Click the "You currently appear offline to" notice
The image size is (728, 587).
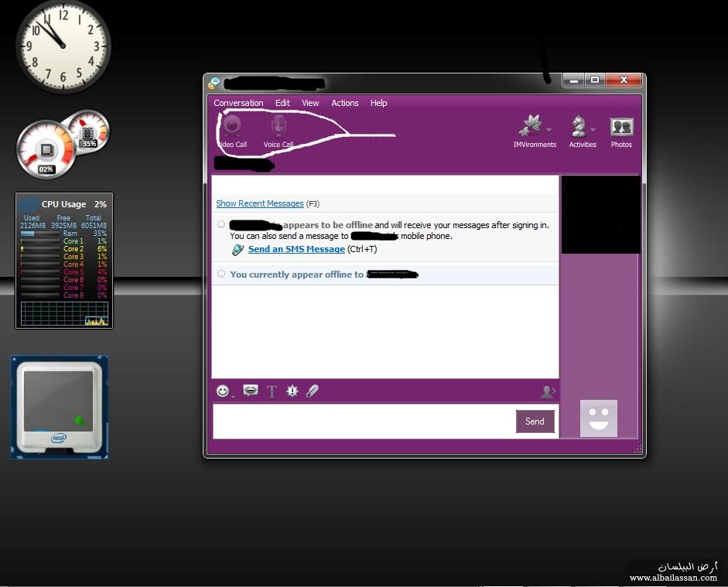coord(296,275)
